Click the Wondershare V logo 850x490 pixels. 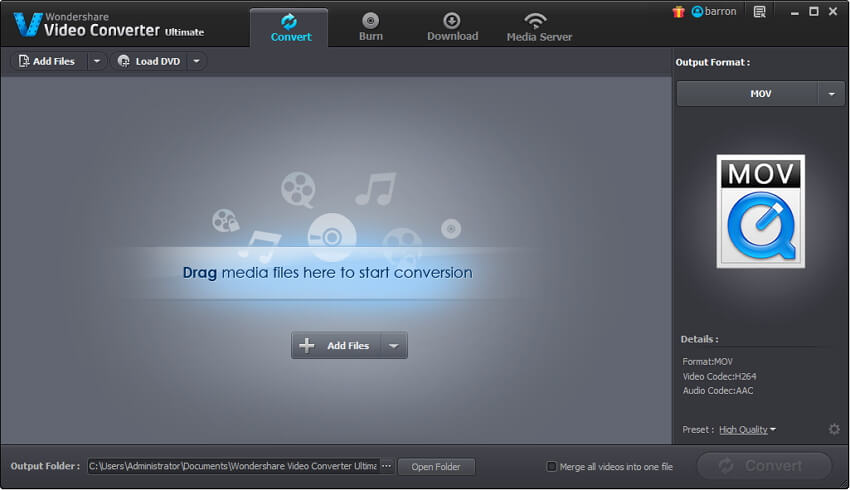coord(28,24)
